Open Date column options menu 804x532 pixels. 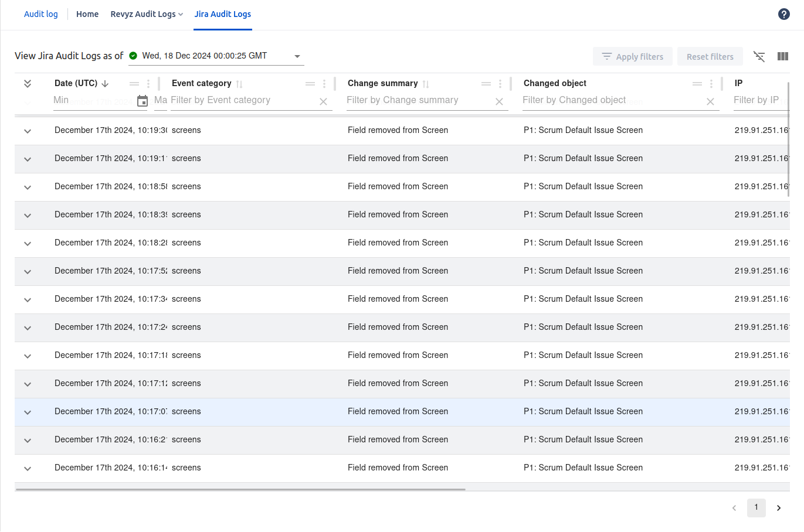pyautogui.click(x=148, y=84)
